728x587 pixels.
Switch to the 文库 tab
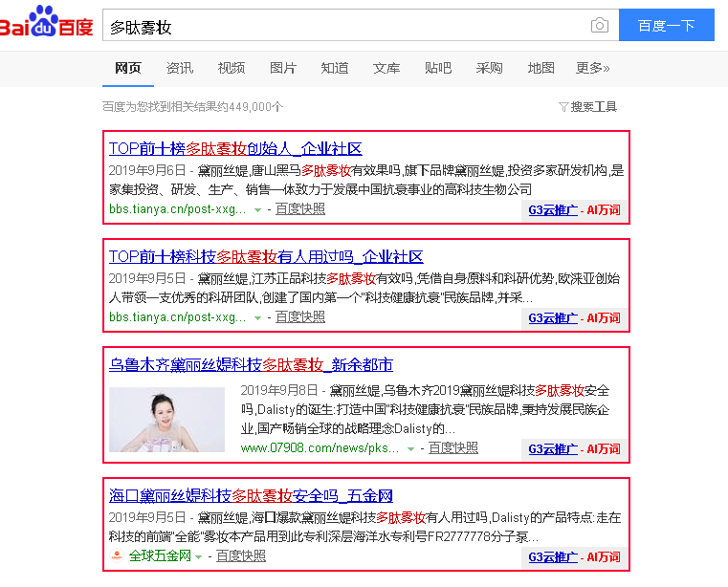tap(386, 68)
